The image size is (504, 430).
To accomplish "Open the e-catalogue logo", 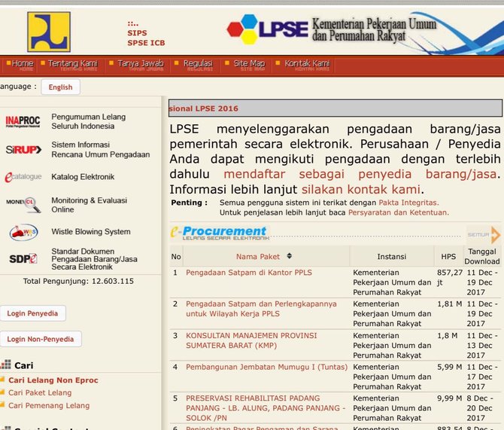I will tap(23, 177).
